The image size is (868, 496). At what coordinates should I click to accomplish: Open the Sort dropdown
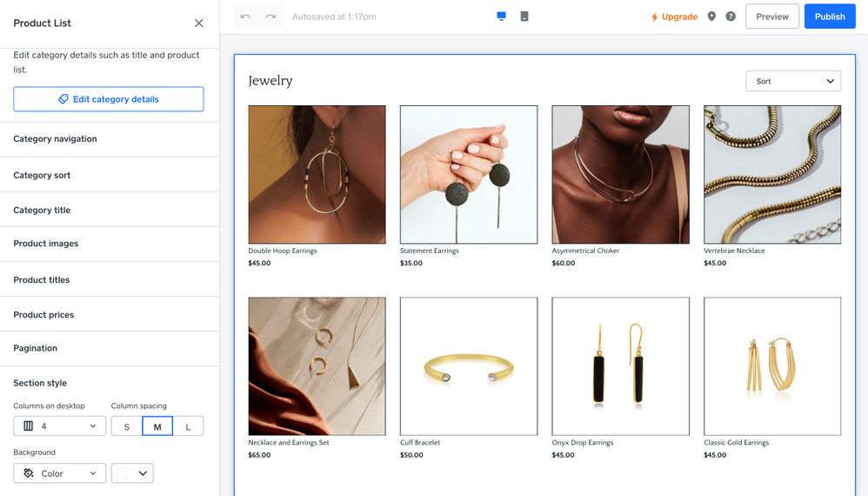(x=793, y=81)
